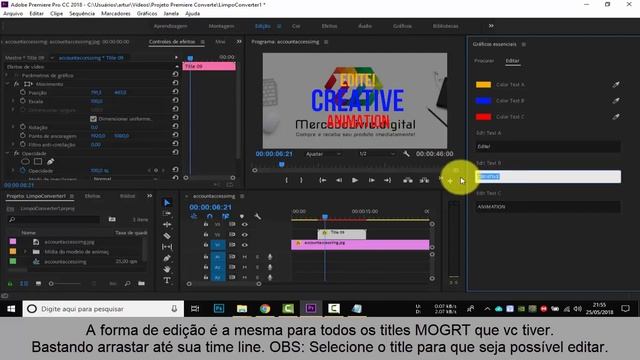Expand the Mídia do modelo folder

click(x=25, y=251)
